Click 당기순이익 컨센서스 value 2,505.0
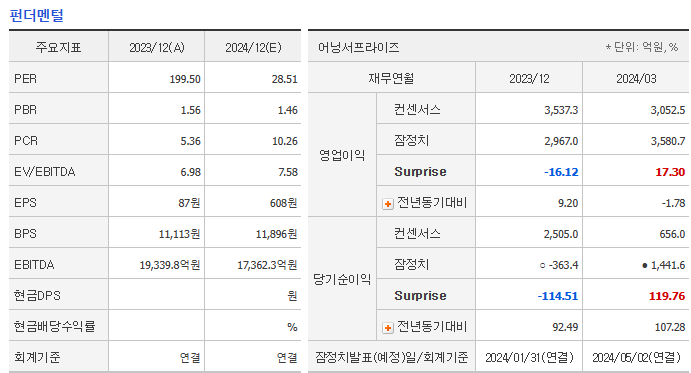 561,234
